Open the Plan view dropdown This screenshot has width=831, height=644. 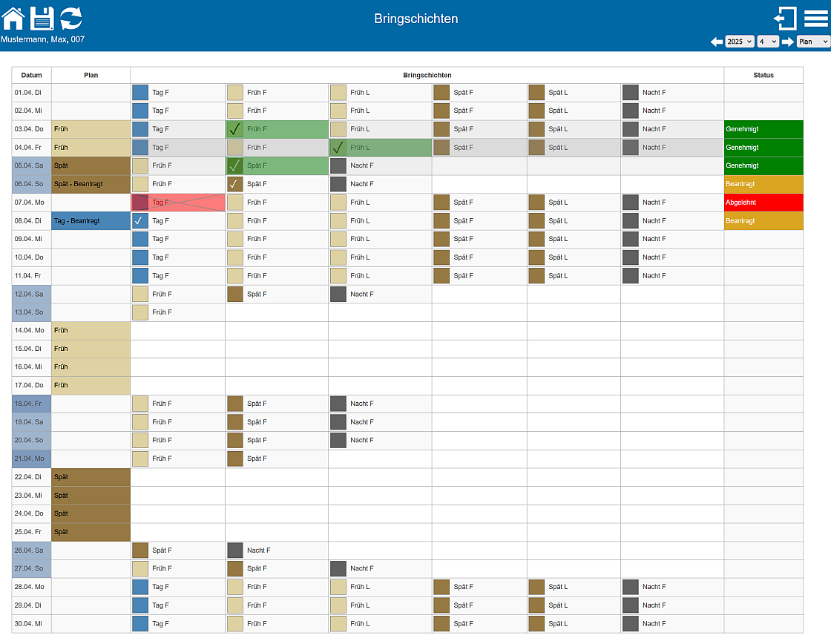pyautogui.click(x=813, y=42)
